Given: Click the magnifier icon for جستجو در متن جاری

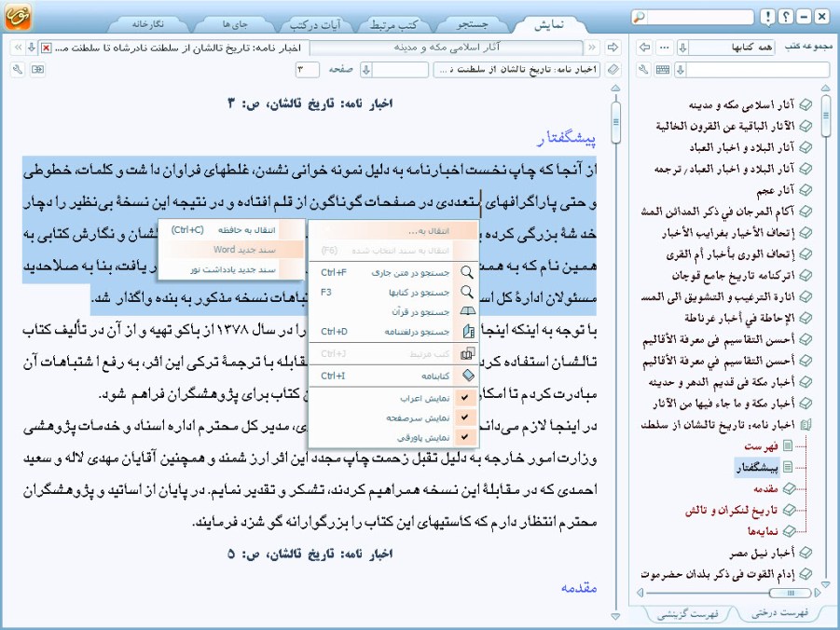Looking at the screenshot, I should tap(467, 273).
